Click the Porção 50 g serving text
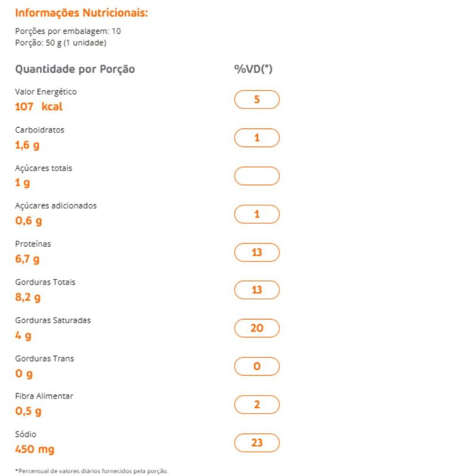476x476 pixels. pos(60,43)
